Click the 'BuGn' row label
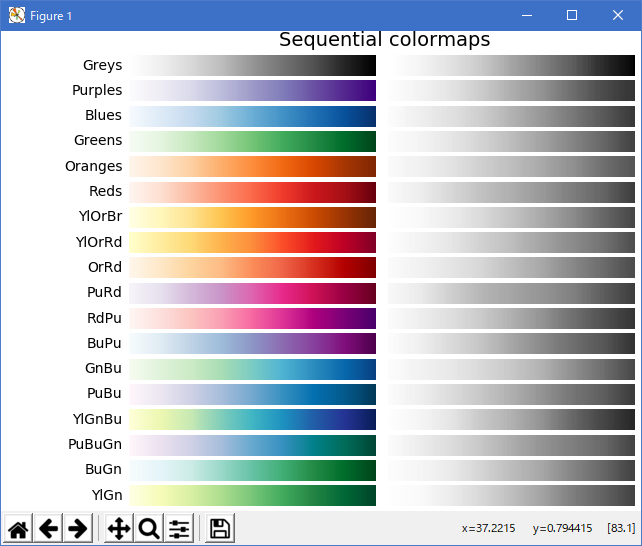642x546 pixels. tap(104, 469)
